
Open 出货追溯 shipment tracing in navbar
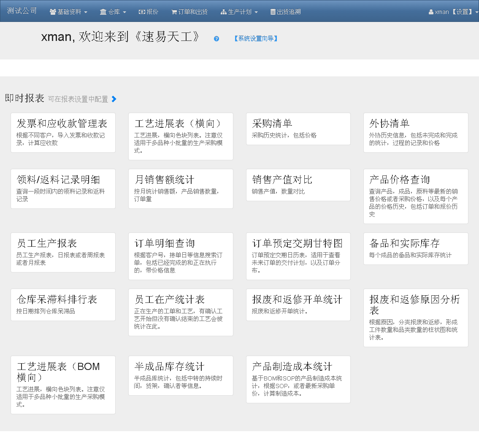[x=286, y=12]
